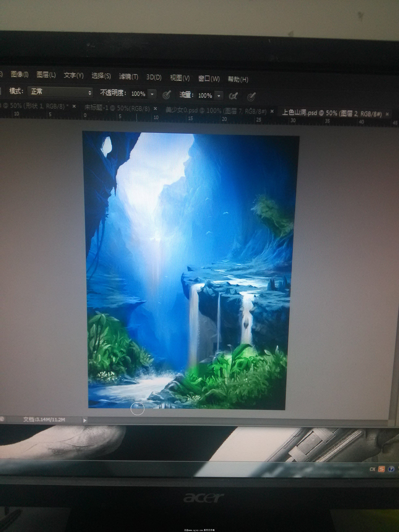Expand the 不透明度 opacity slider arrow
Viewport: 399px width, 532px height.
pyautogui.click(x=152, y=94)
